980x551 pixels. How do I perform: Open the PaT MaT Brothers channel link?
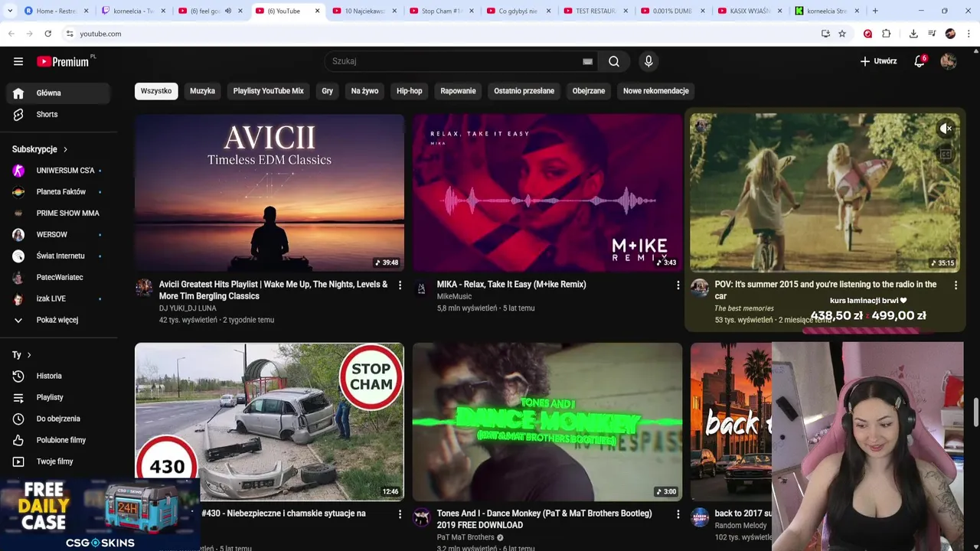point(465,537)
